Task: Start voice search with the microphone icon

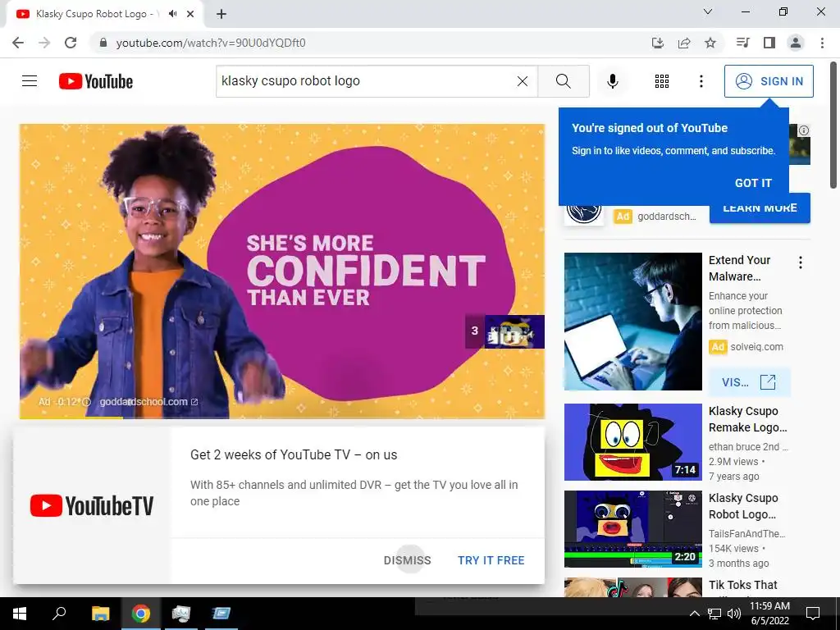Action: [x=612, y=81]
